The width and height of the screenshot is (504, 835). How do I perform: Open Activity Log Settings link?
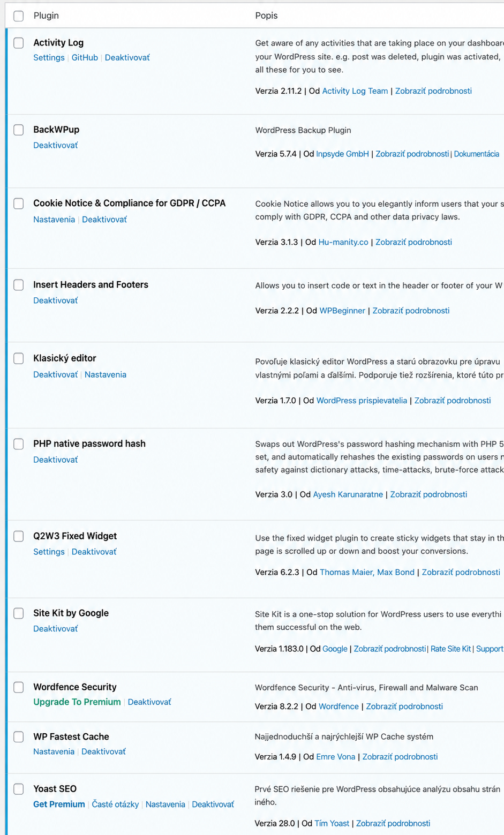pos(49,57)
